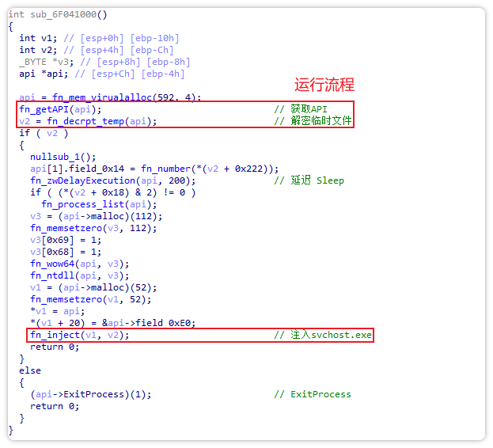Click the fn_inject function call
Image resolution: width=493 pixels, height=448 pixels.
tap(80, 335)
